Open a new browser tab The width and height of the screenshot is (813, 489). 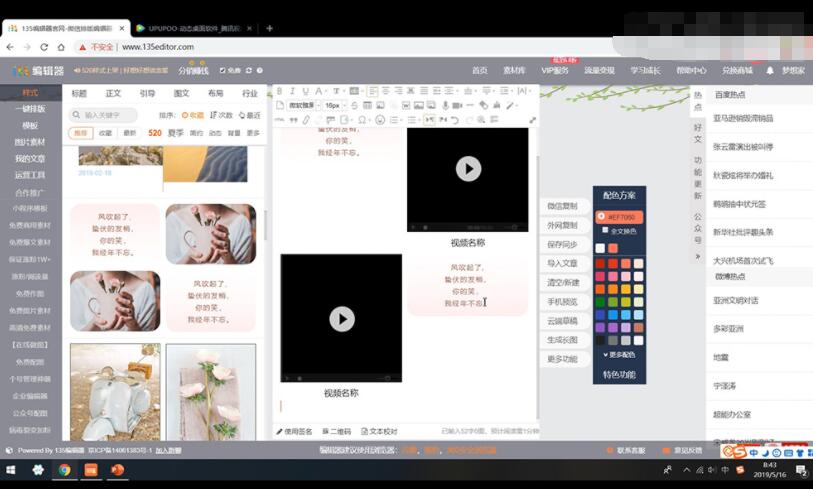pos(269,28)
